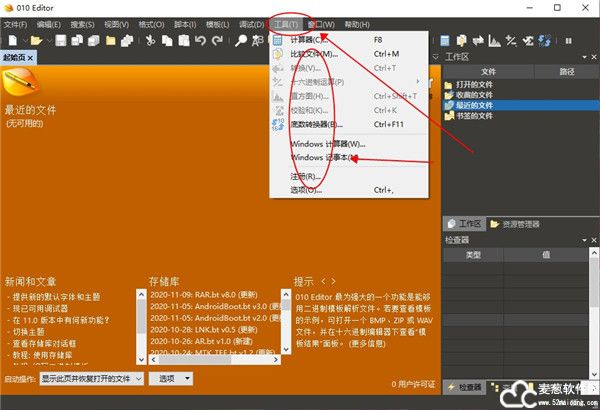600x410 pixels.
Task: Click the Undo arrow toolbar icon
Action: pyautogui.click(x=200, y=40)
